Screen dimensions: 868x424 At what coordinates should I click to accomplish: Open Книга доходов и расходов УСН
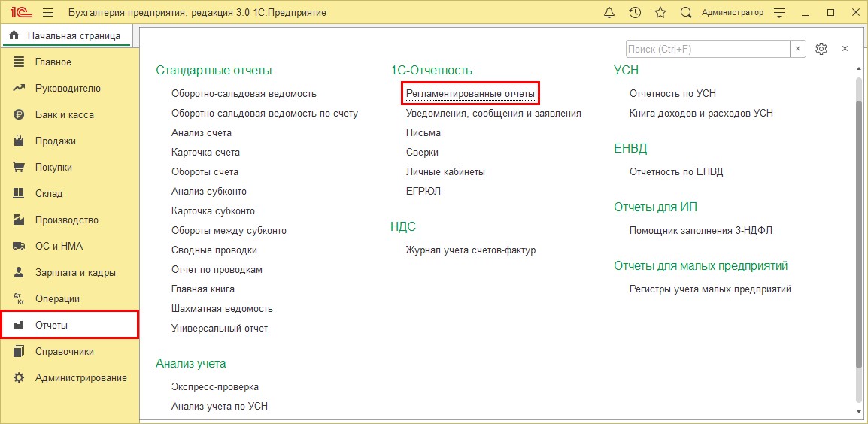pos(701,113)
